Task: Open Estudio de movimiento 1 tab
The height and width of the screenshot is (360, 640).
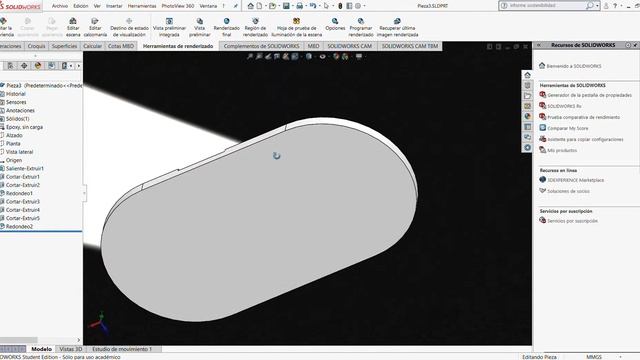Action: click(122, 349)
